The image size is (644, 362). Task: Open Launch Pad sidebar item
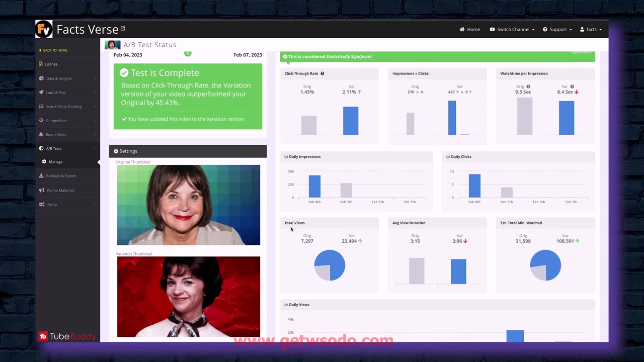pyautogui.click(x=56, y=92)
